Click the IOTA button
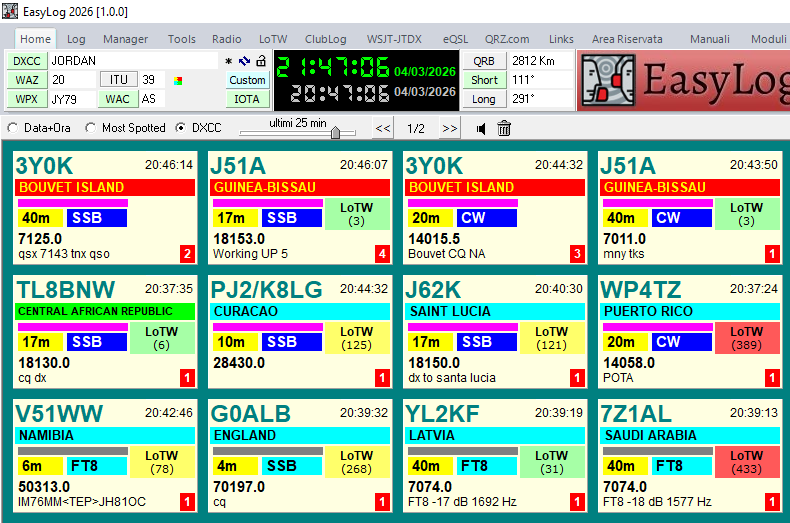Screen dimensions: 790x523 247,99
